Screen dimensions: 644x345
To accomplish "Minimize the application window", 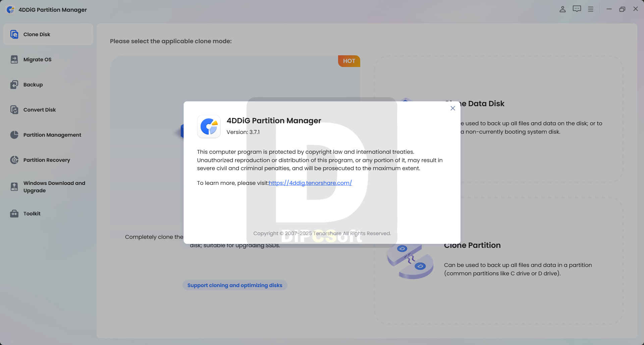I will 609,9.
